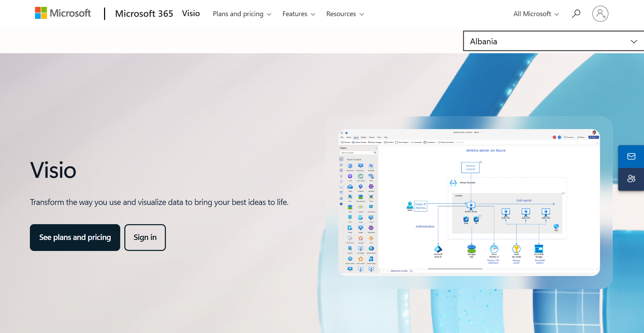644x333 pixels.
Task: Open Microsoft site search
Action: 576,14
